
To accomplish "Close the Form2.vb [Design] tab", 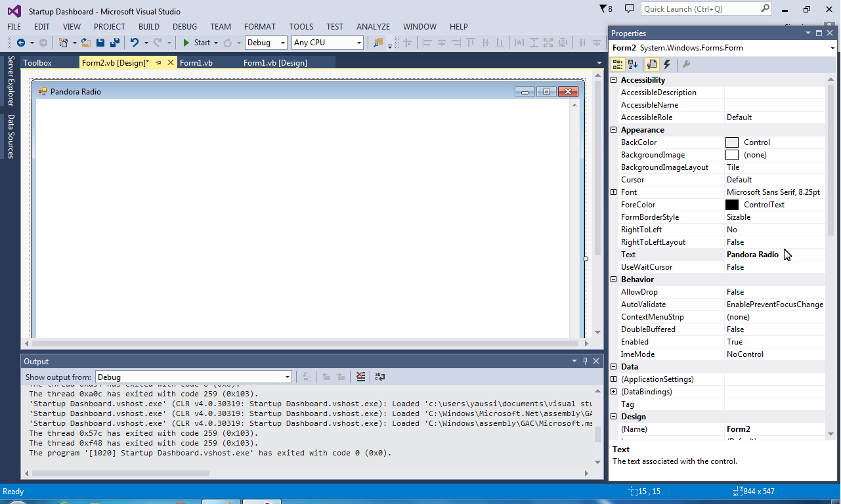I will tap(170, 62).
